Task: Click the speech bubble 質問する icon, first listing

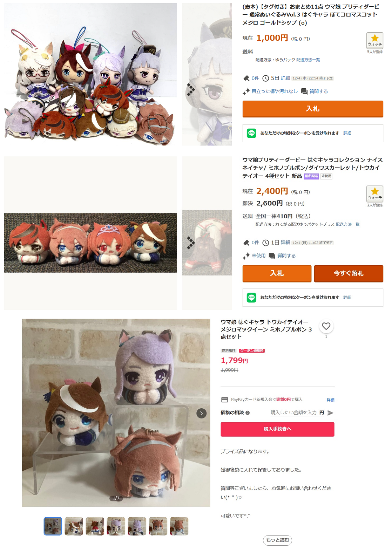Action: pos(304,91)
